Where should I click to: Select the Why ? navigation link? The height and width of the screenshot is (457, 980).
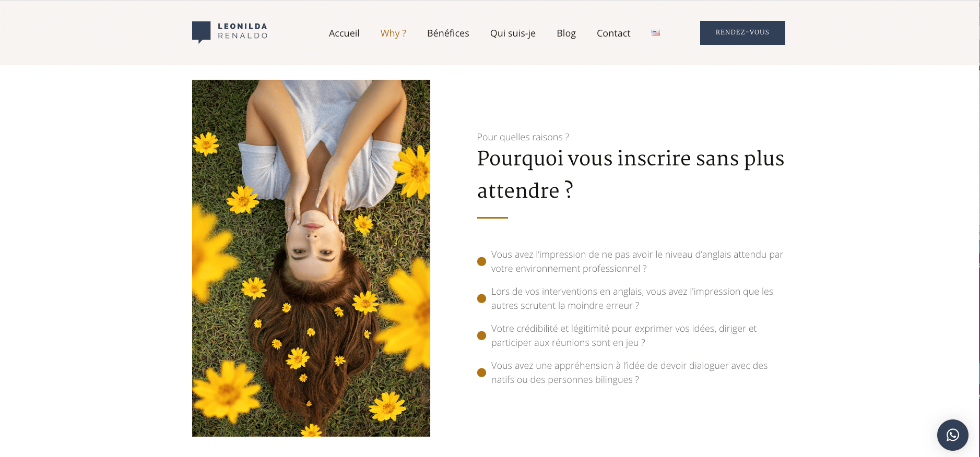pyautogui.click(x=393, y=33)
